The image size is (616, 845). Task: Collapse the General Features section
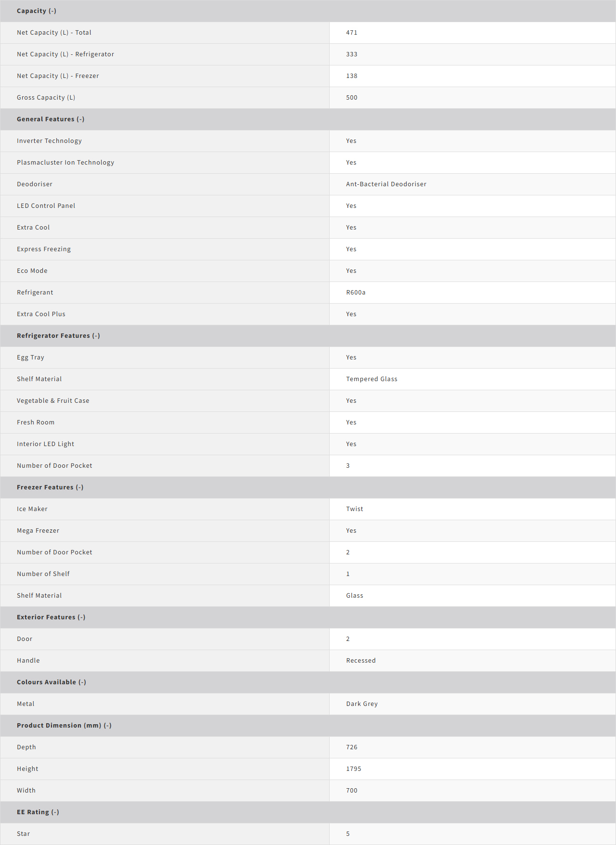51,119
